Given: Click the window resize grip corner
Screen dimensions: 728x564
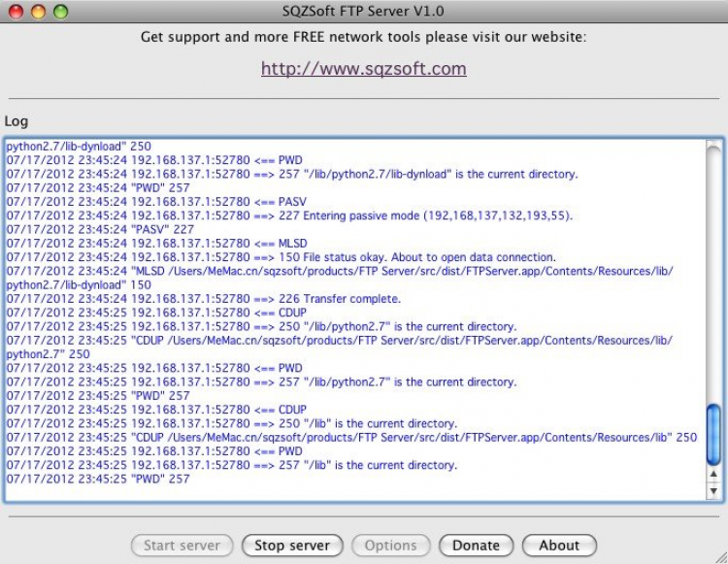Looking at the screenshot, I should pyautogui.click(x=720, y=556).
